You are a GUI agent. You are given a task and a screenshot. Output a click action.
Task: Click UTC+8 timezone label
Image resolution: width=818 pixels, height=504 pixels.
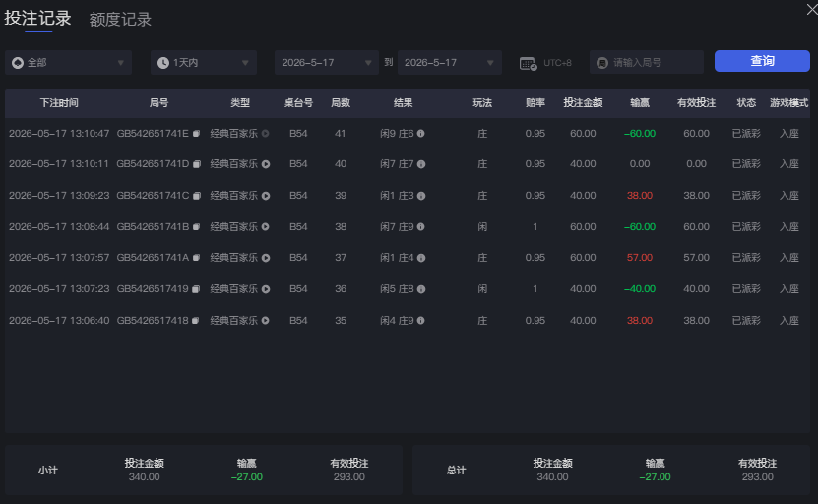pos(557,63)
